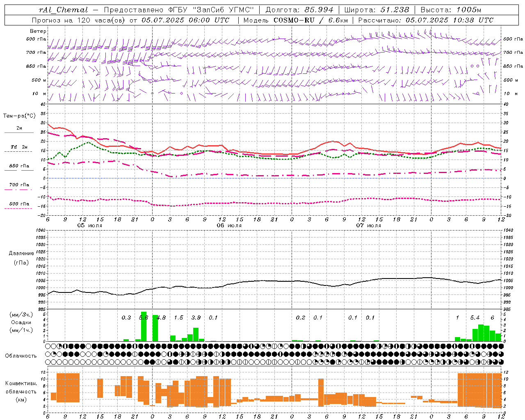Click the '(мм/1ч.)' hourly precipitation unit label
This screenshot has height=420, width=525.
21,330
